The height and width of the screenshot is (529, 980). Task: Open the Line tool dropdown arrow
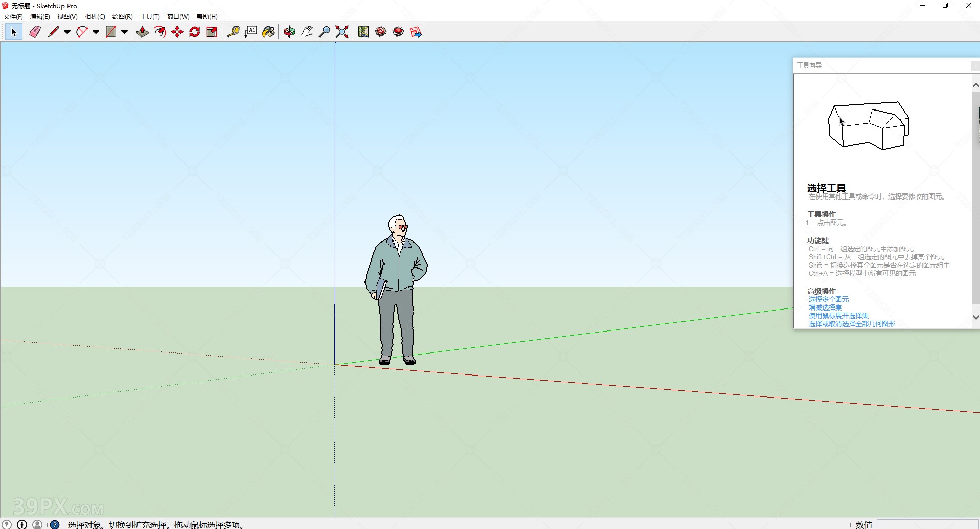[66, 32]
